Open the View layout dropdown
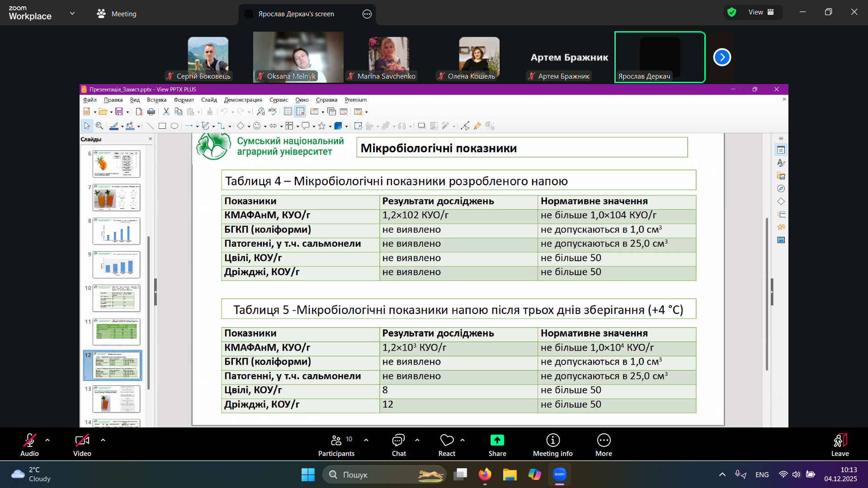The height and width of the screenshot is (488, 868). point(761,12)
